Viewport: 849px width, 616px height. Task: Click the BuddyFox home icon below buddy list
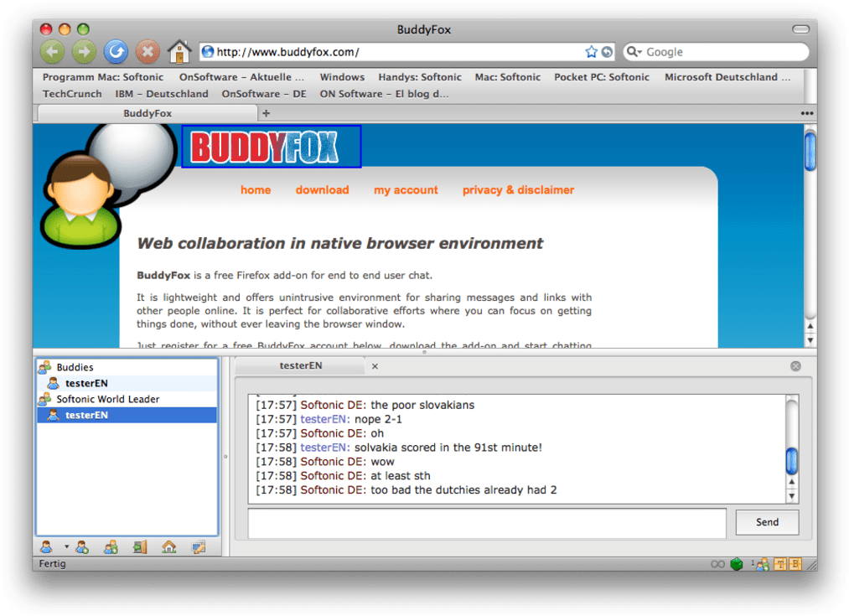[x=168, y=547]
